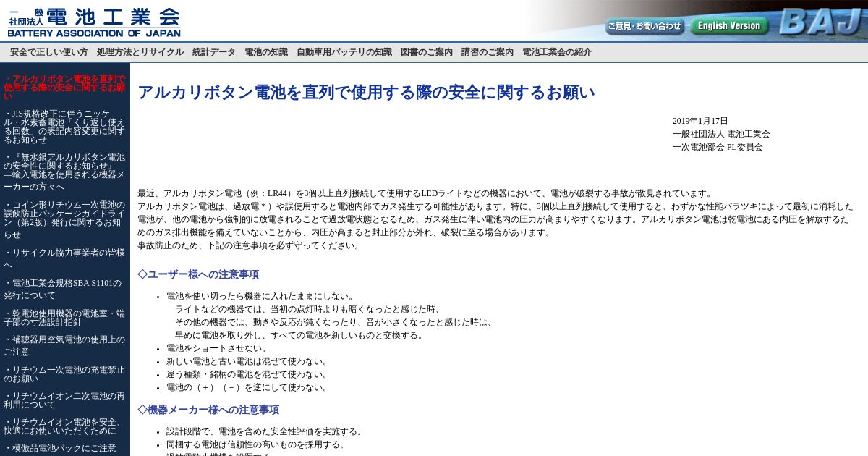Click the heading ◇ユーザー様への注意事項
868x456 pixels.
coord(198,274)
